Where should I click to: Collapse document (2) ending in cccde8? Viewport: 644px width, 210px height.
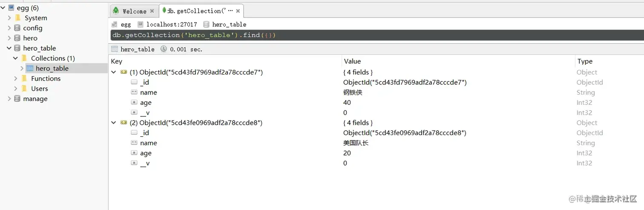click(x=114, y=123)
